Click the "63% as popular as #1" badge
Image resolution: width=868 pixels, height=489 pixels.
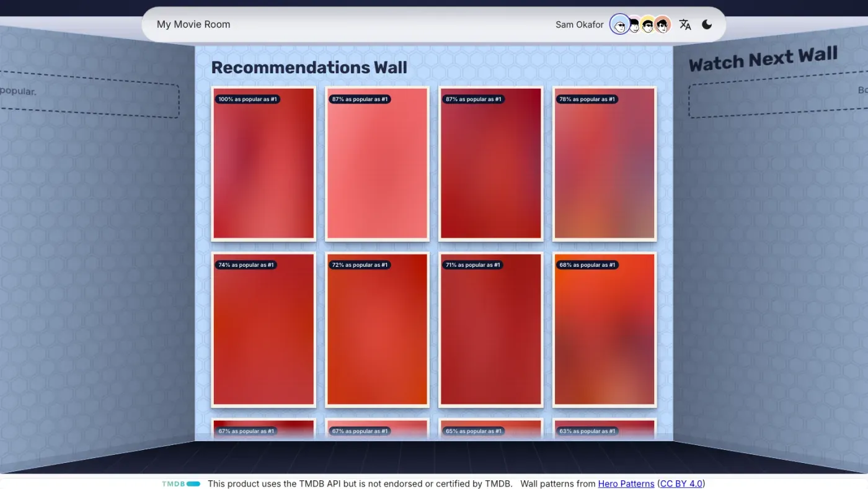tap(587, 431)
